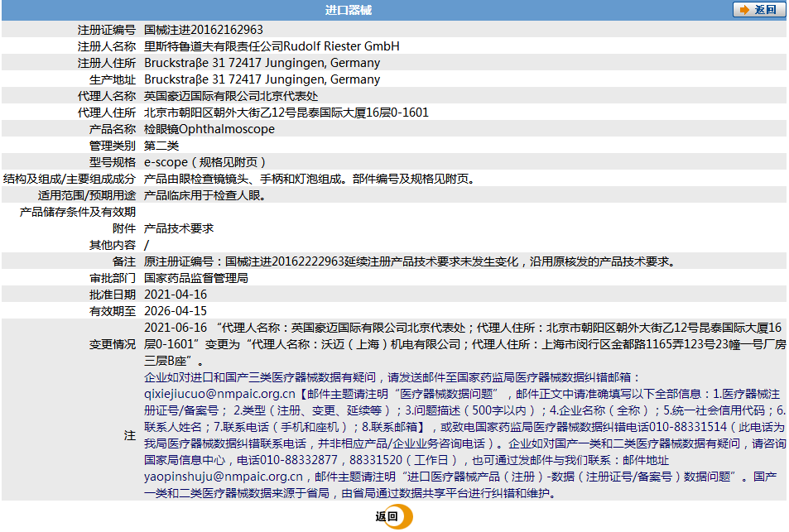Click the expiry date 2026-04-15

(x=176, y=311)
